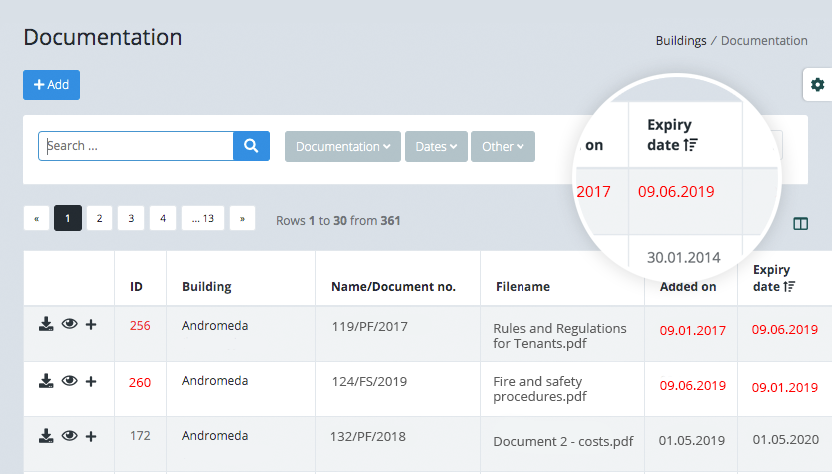The height and width of the screenshot is (474, 832).
Task: Expand the Other filter dropdown
Action: [502, 146]
